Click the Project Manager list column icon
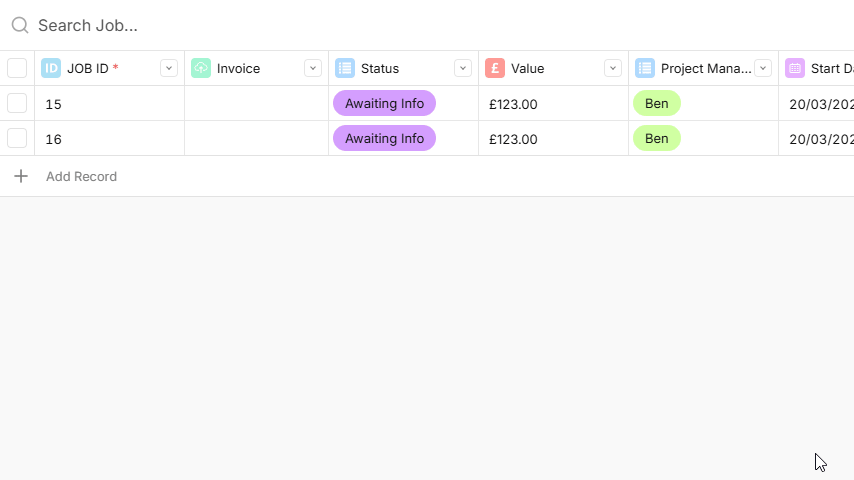Image resolution: width=854 pixels, height=480 pixels. (645, 68)
